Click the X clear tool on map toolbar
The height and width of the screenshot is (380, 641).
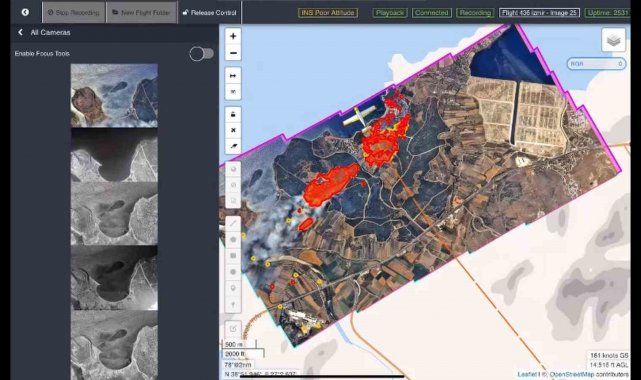(x=233, y=130)
